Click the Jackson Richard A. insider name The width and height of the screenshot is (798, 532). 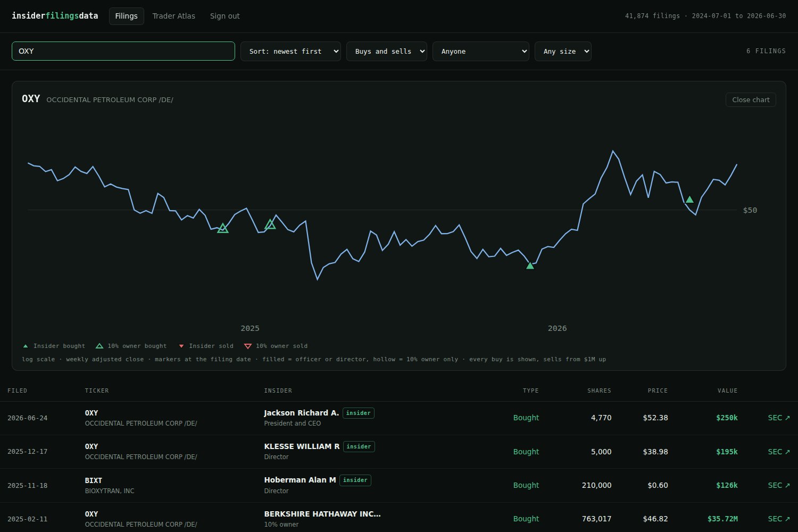tap(302, 413)
